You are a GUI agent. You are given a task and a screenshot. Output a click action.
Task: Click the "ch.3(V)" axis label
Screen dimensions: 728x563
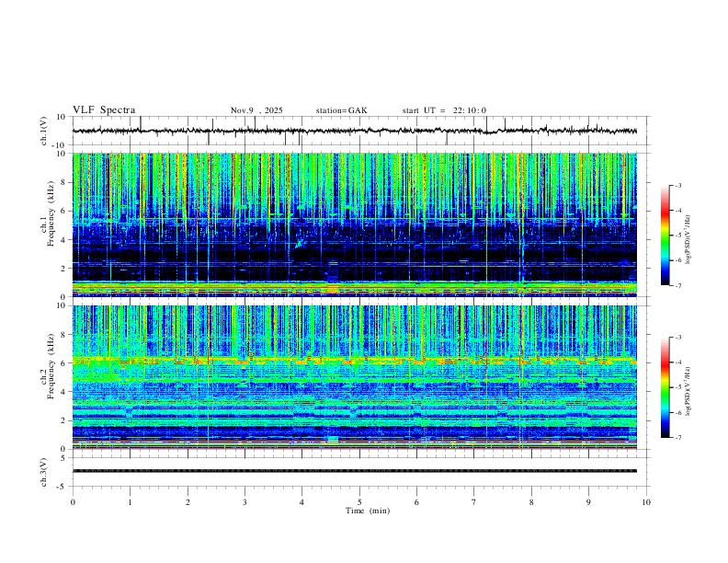tap(44, 472)
